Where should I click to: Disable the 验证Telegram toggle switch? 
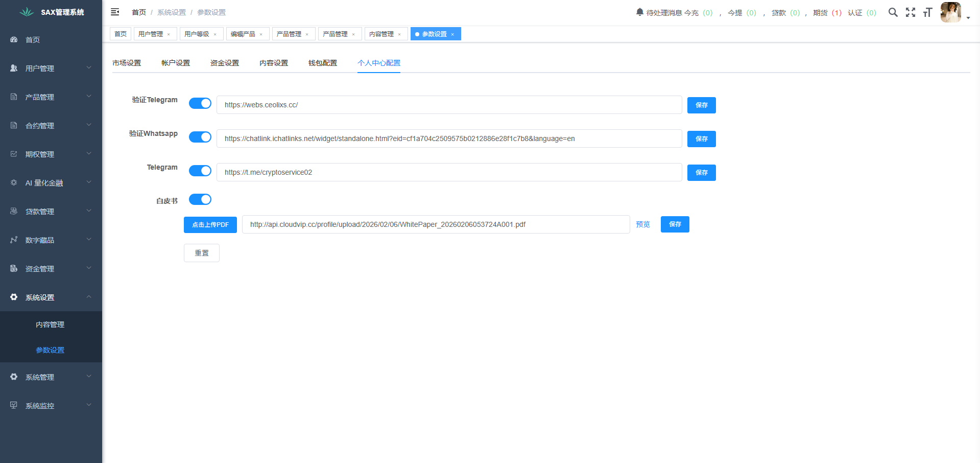click(x=200, y=103)
